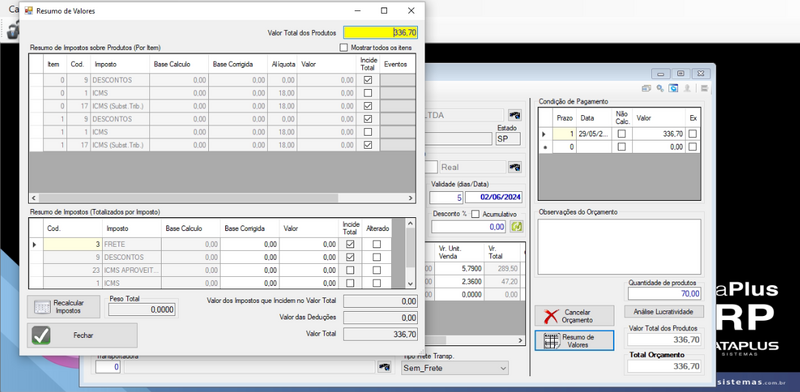Select row marker arrow of FRETE row
Viewport: 800px width, 392px height.
(35, 244)
